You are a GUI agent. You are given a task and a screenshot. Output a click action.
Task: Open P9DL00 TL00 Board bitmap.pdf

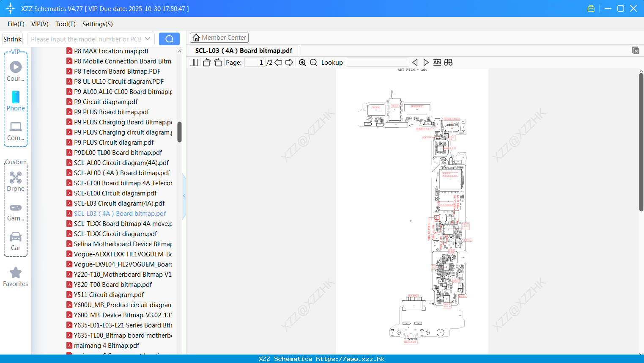118,152
